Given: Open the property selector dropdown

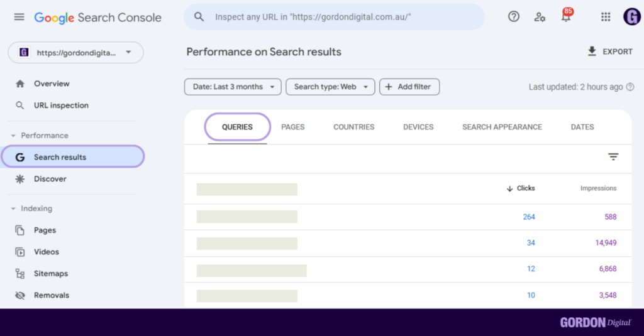Looking at the screenshot, I should click(75, 53).
